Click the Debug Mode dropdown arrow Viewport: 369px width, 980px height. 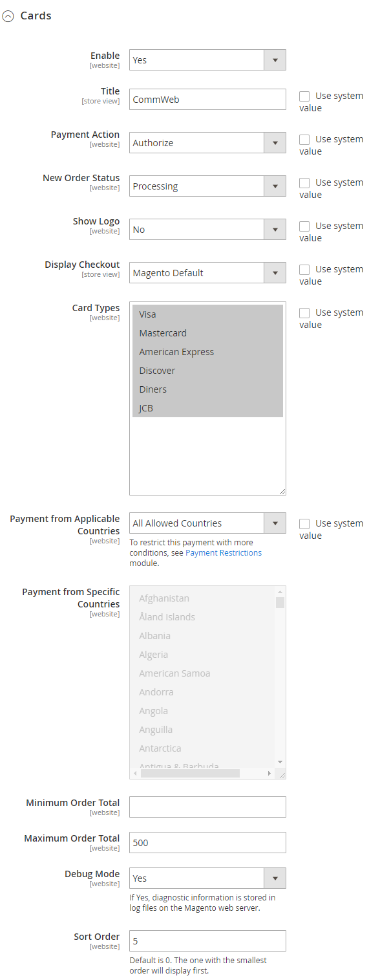coord(275,878)
